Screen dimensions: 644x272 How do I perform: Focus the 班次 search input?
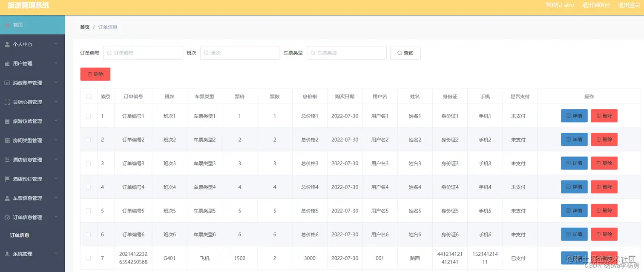(x=240, y=53)
